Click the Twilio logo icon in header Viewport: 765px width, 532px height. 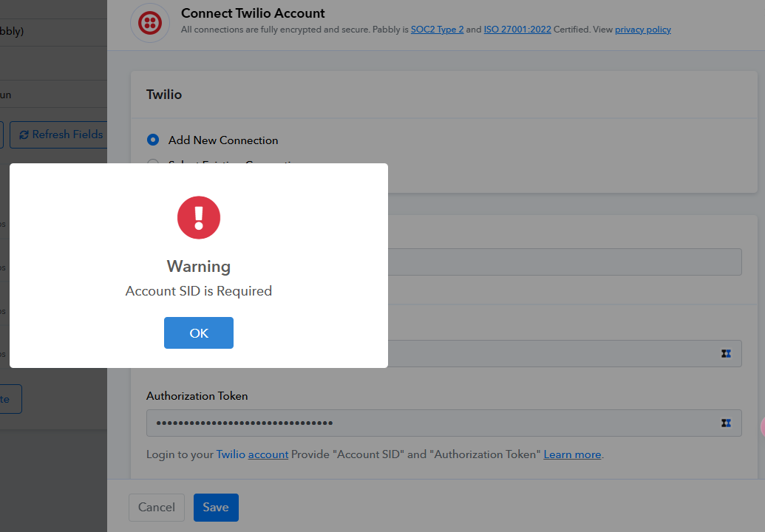[x=150, y=22]
